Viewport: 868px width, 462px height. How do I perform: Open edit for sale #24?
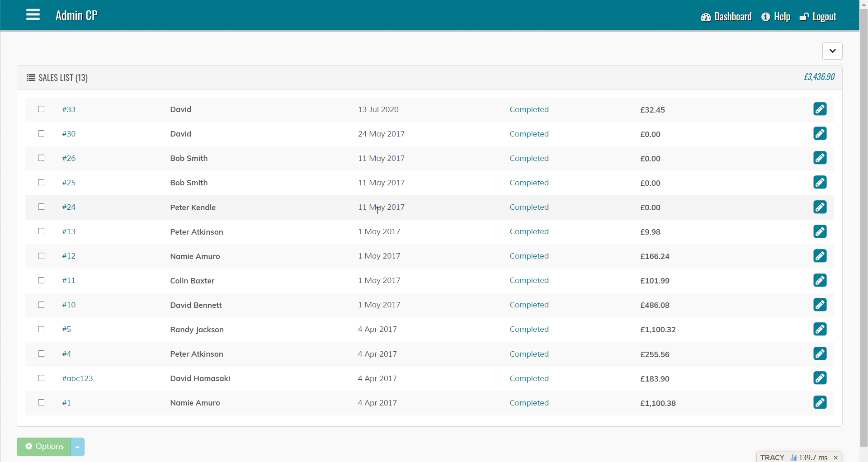tap(820, 207)
